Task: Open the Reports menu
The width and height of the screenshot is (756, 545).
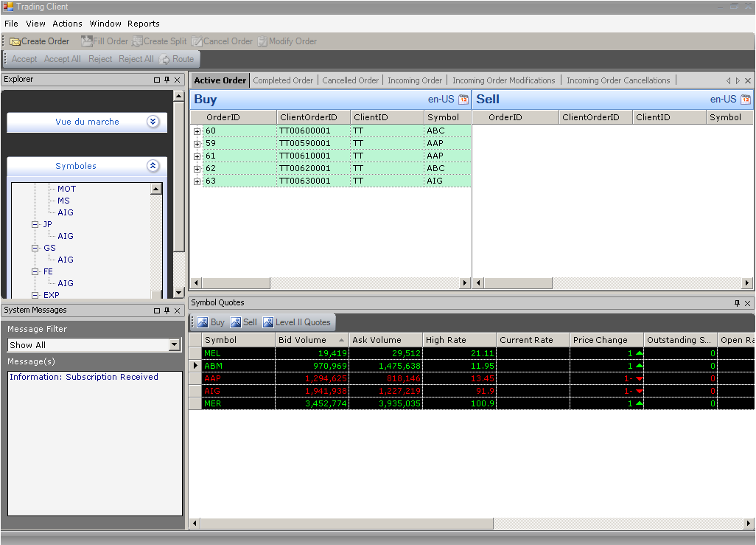Action: (x=143, y=24)
